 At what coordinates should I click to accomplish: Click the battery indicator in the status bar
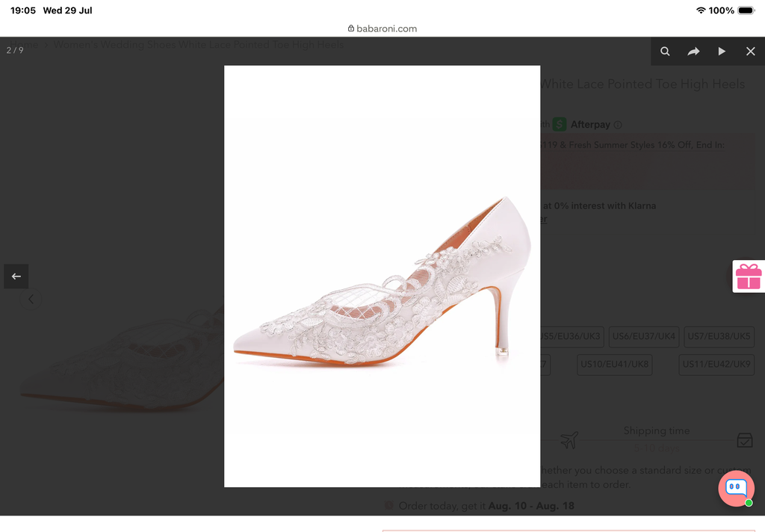click(746, 10)
